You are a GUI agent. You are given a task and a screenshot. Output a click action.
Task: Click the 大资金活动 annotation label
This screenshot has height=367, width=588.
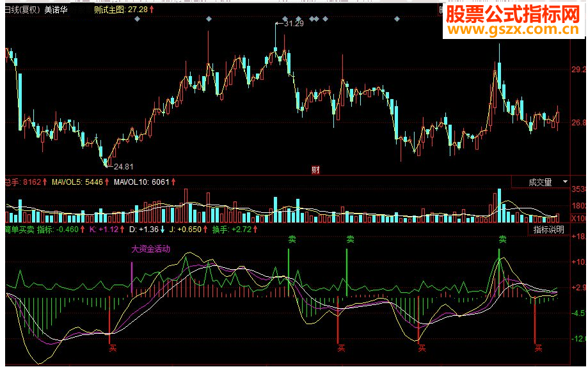(151, 249)
